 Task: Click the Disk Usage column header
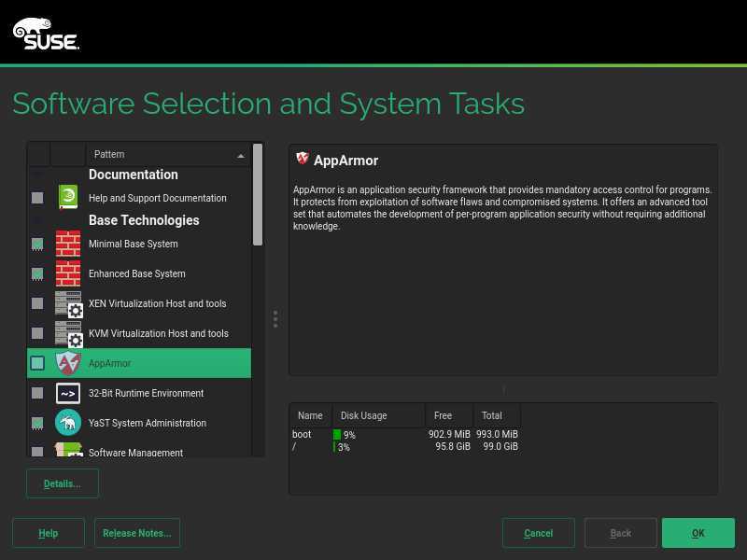[x=378, y=415]
